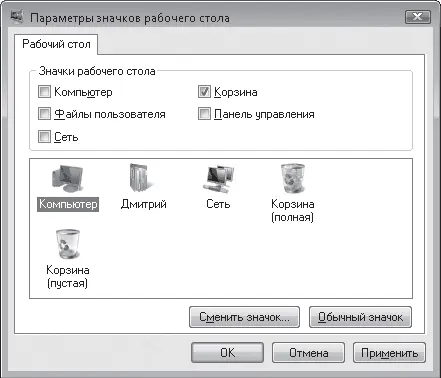Confirm with the OK button
Screen dimensions: 441x378
pos(227,353)
